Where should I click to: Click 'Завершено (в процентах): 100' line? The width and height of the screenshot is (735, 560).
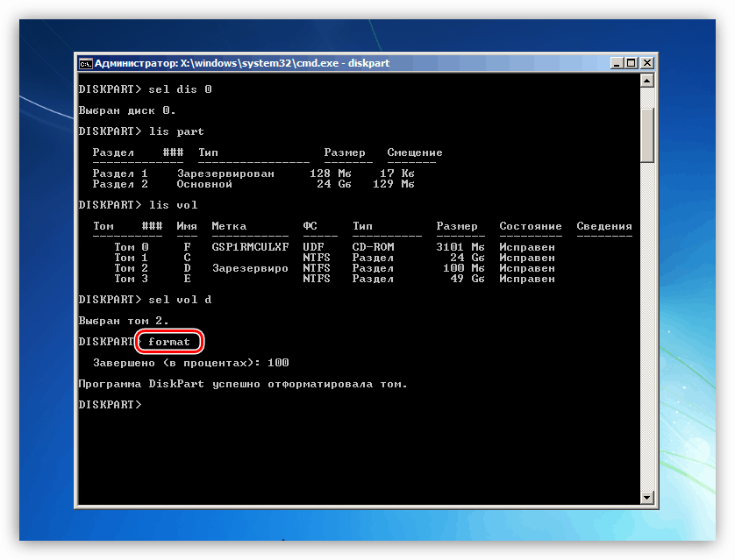tap(191, 363)
